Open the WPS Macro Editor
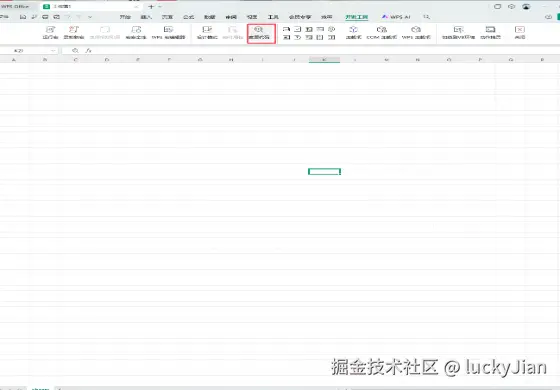Viewport: 560px width, 390px height. pos(169,32)
